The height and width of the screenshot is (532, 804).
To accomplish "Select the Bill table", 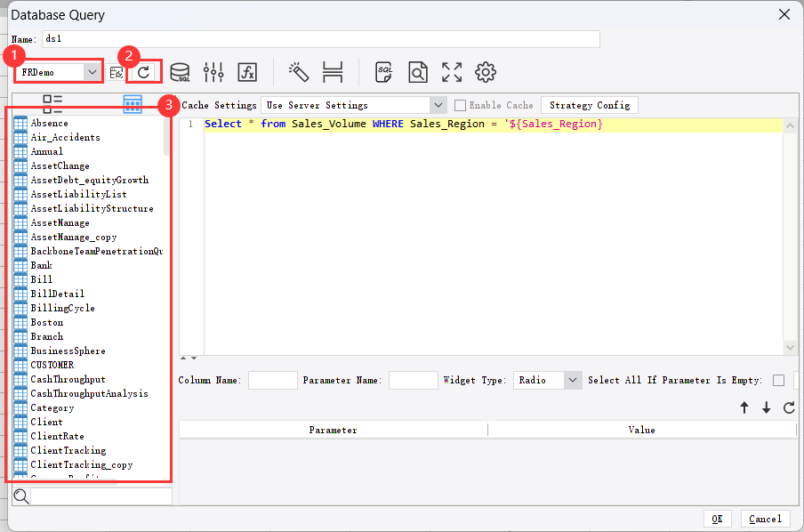I will tap(41, 279).
